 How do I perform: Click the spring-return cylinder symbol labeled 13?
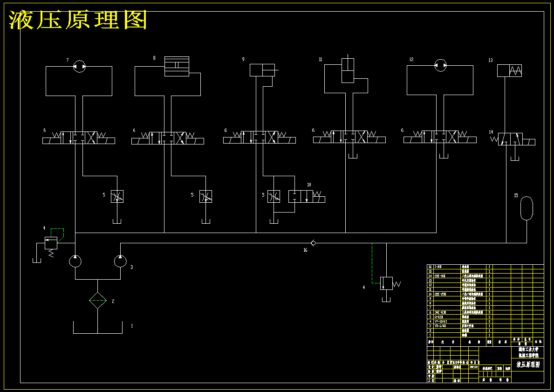coord(509,70)
